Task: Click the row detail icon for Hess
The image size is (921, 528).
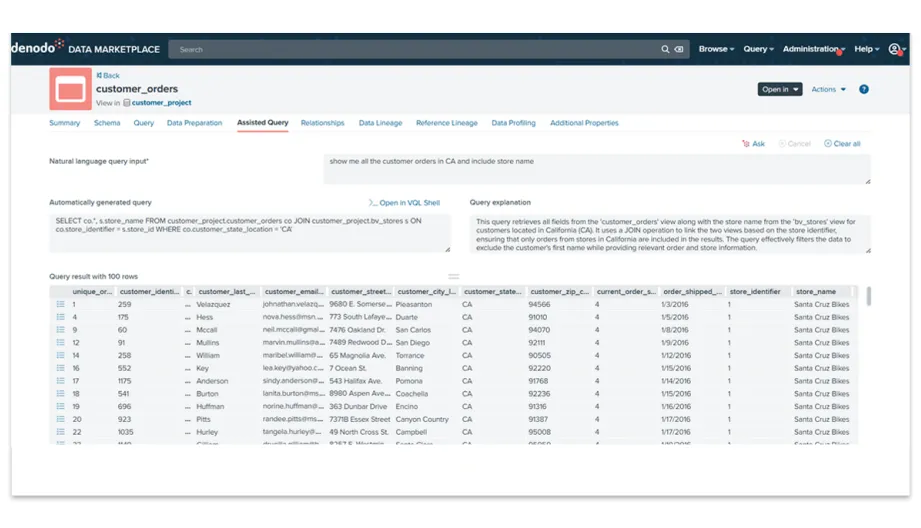Action: (x=61, y=317)
